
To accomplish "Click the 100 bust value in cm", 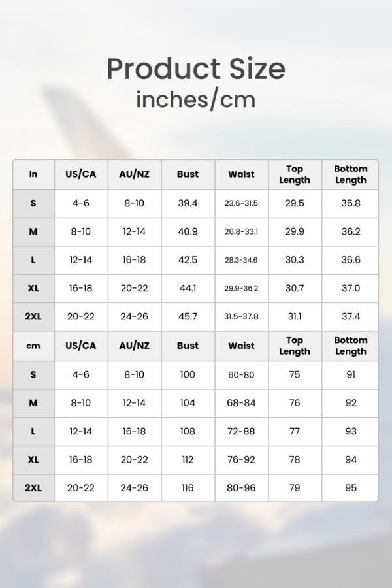I will click(x=188, y=375).
